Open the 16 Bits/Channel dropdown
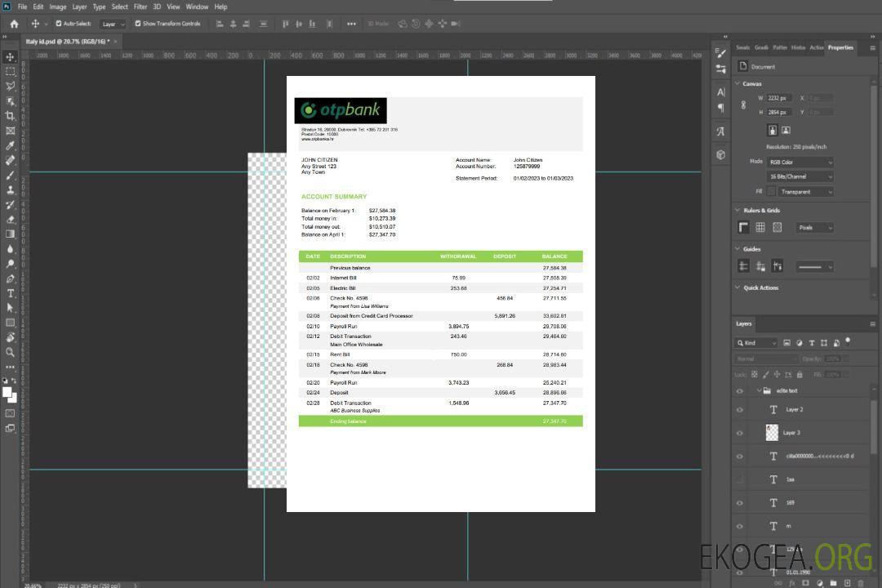Image resolution: width=882 pixels, height=588 pixels. click(x=800, y=176)
